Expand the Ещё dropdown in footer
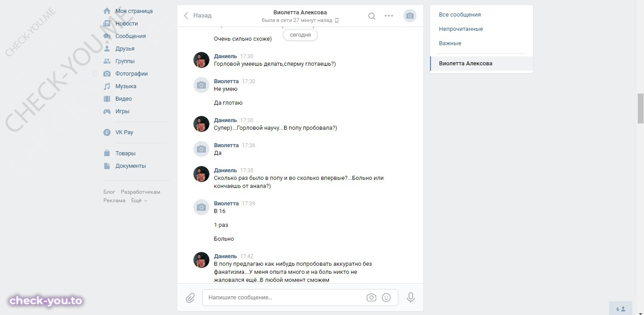The image size is (644, 315). coord(139,200)
